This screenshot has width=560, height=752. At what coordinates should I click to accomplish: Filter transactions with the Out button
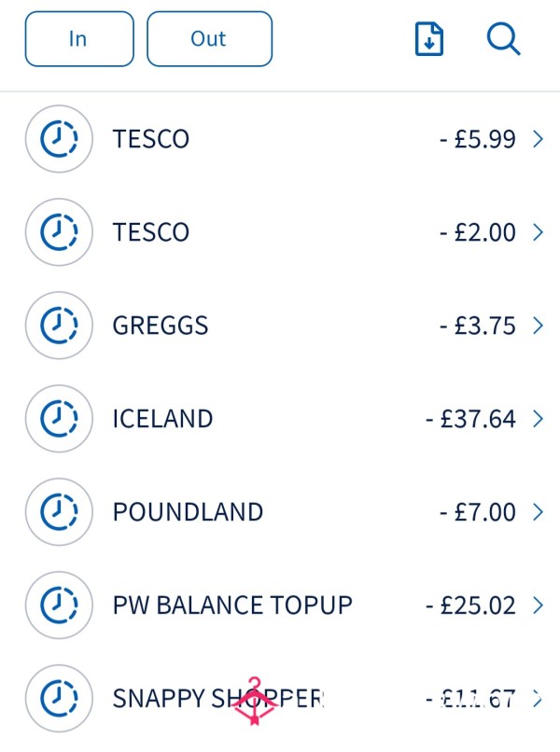(209, 39)
